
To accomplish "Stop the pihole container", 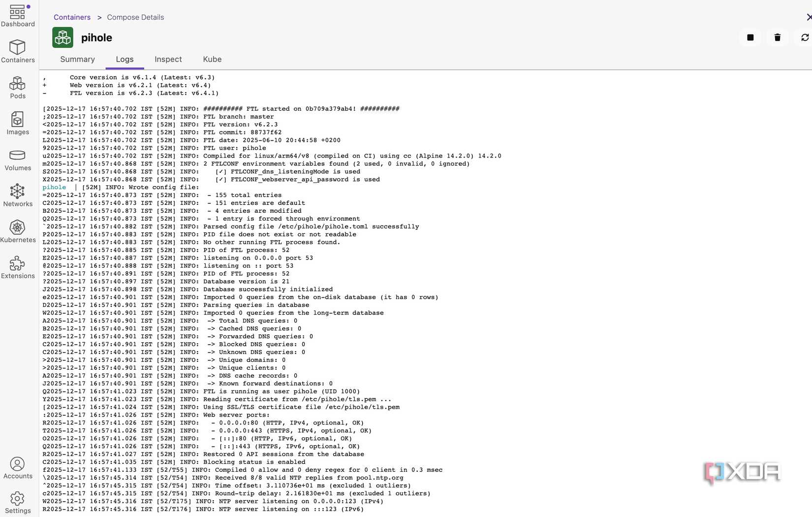I will click(750, 37).
